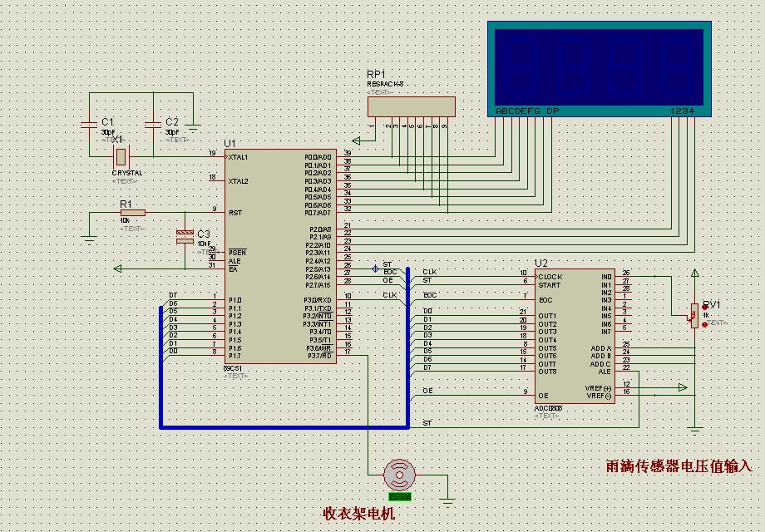Click the P0.7/AD7 pin on U1

318,213
